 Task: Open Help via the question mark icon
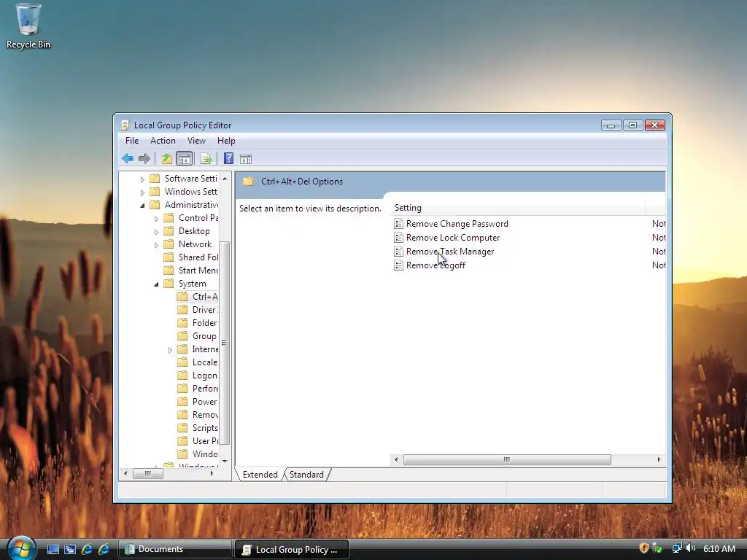pyautogui.click(x=228, y=158)
